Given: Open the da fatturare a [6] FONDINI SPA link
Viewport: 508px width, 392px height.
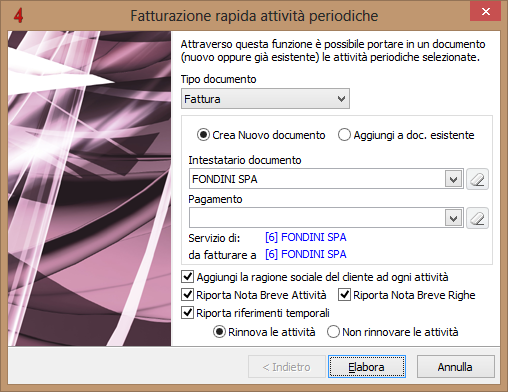Looking at the screenshot, I should pos(306,254).
